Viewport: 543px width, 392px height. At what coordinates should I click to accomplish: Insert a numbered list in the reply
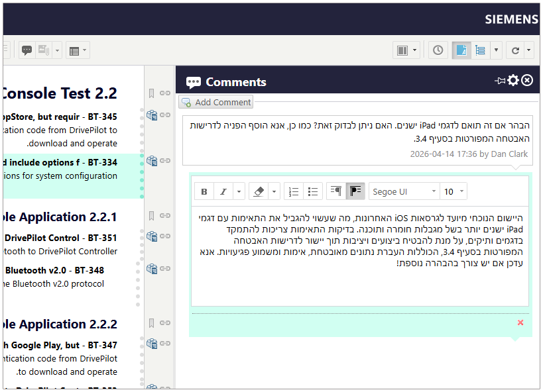[x=294, y=191]
